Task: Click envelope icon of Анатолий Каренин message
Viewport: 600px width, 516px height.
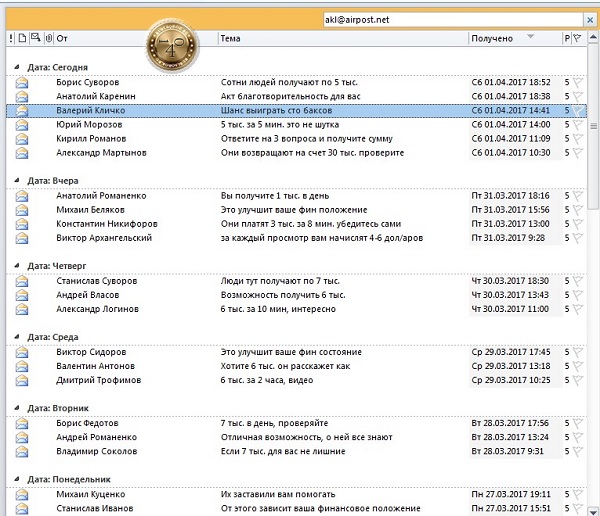Action: (22, 96)
